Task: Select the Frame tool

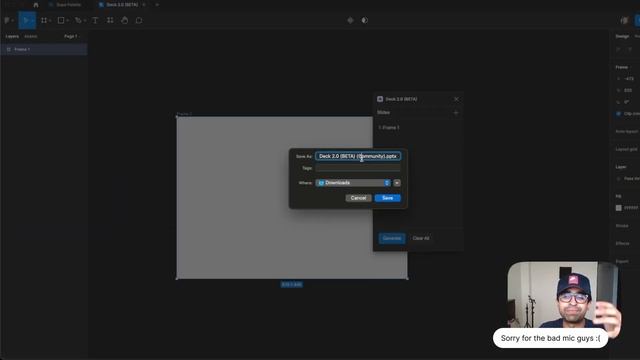Action: coord(44,20)
